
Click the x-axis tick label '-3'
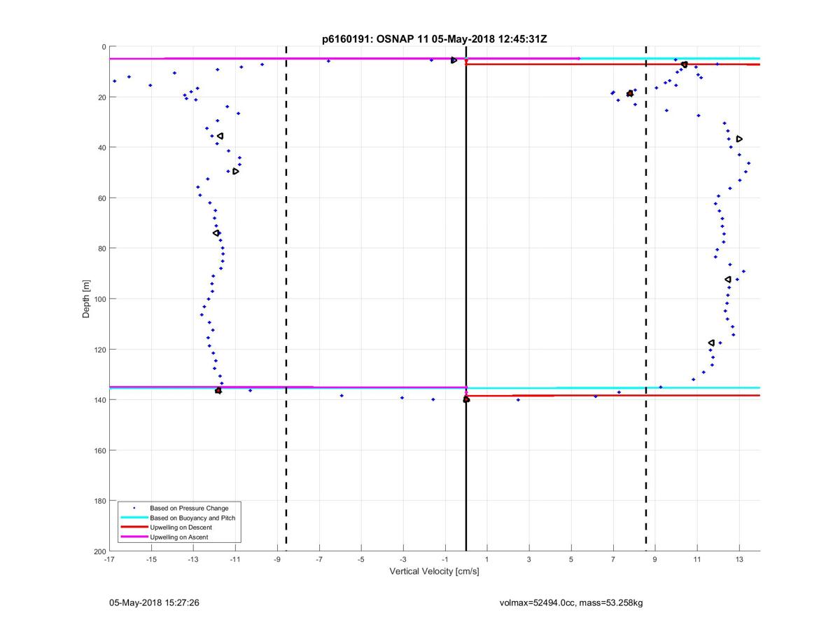tap(403, 560)
